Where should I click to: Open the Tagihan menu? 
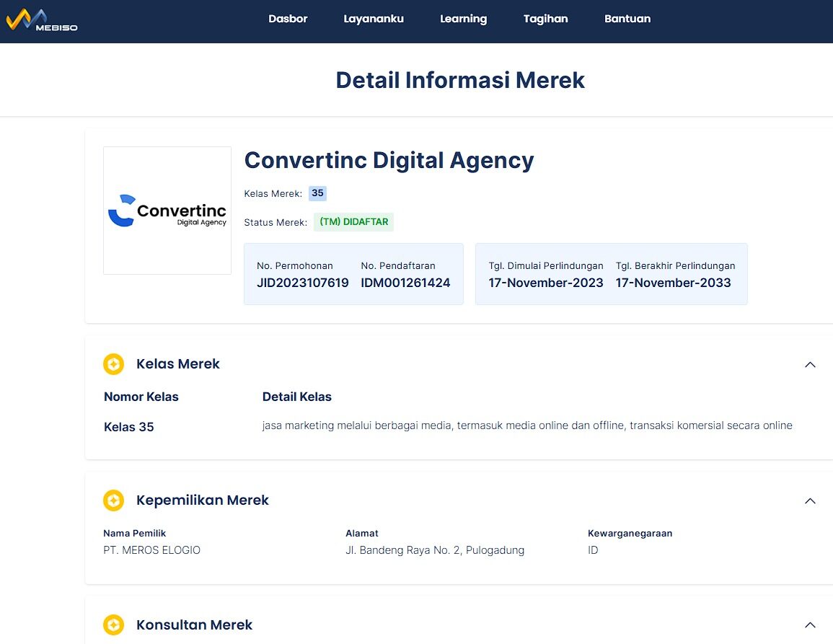click(x=545, y=19)
